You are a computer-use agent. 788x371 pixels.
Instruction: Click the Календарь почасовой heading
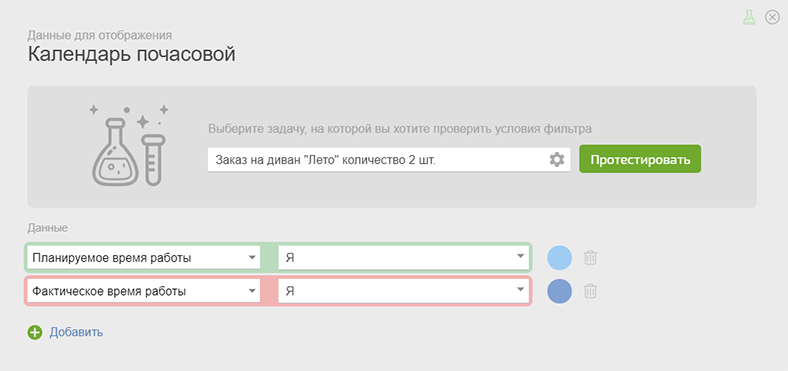pyautogui.click(x=131, y=54)
